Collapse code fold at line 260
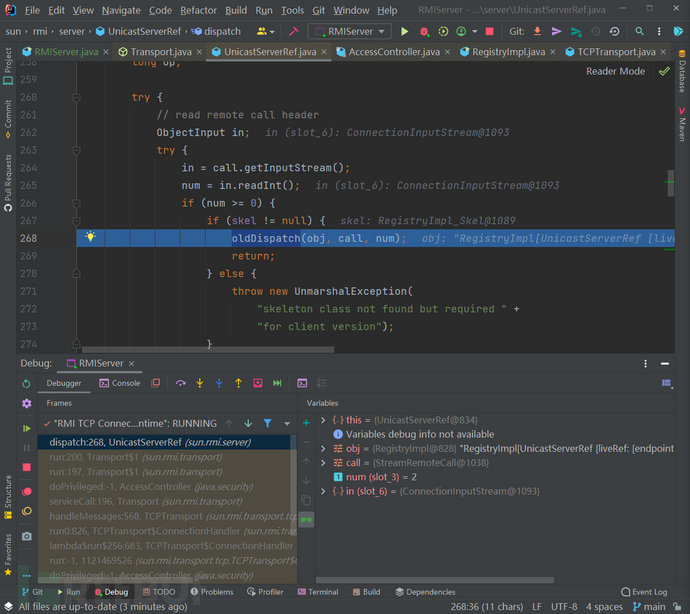Image resolution: width=690 pixels, height=614 pixels. click(x=76, y=97)
